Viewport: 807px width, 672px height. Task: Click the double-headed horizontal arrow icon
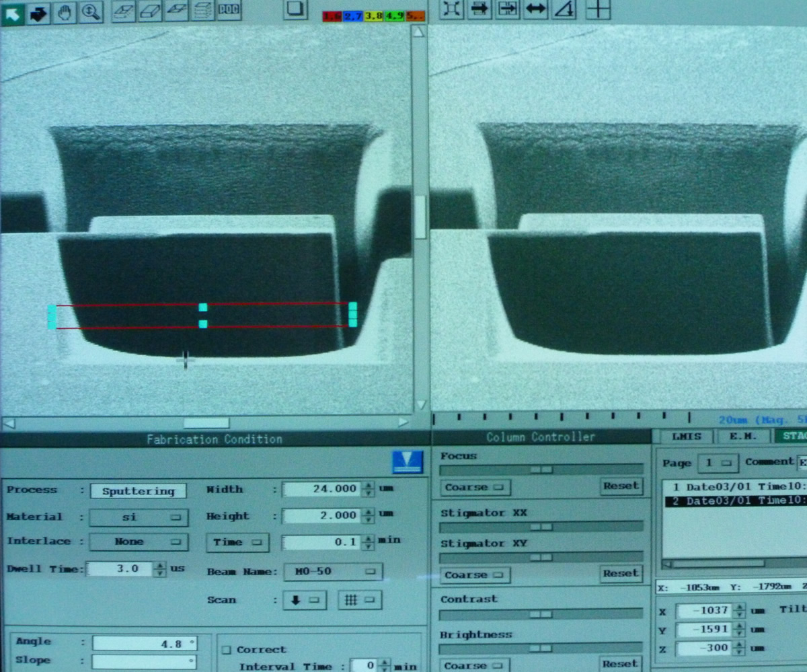(x=535, y=9)
